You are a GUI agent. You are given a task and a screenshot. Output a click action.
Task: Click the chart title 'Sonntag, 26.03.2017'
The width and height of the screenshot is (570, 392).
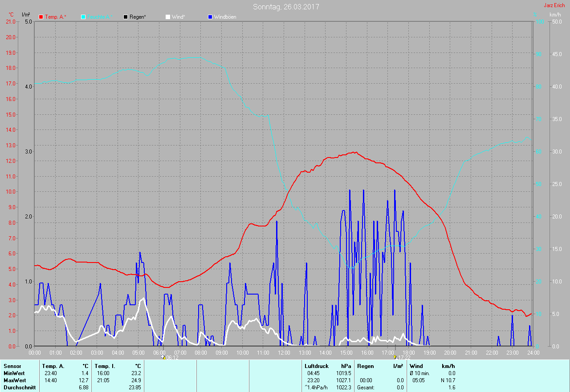pyautogui.click(x=286, y=7)
